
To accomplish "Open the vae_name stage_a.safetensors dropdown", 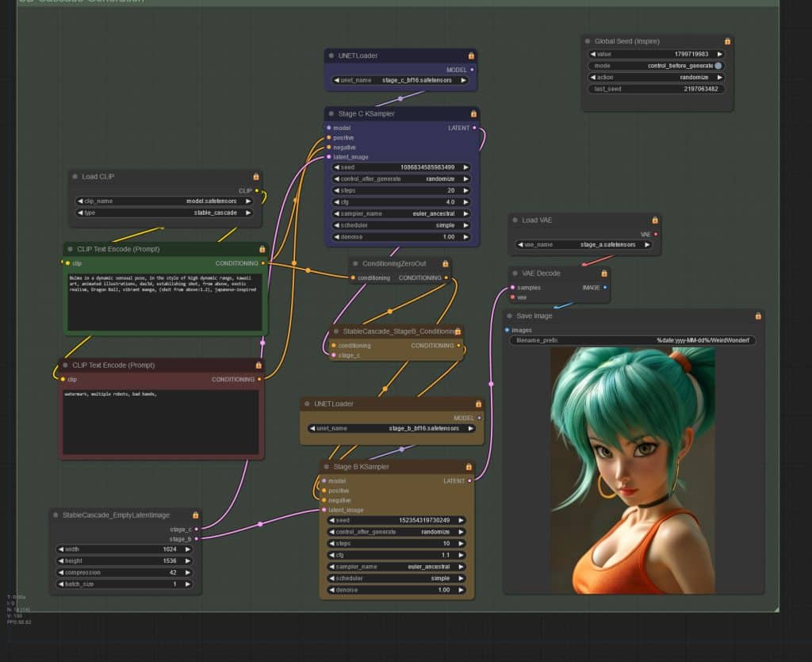I will [583, 245].
